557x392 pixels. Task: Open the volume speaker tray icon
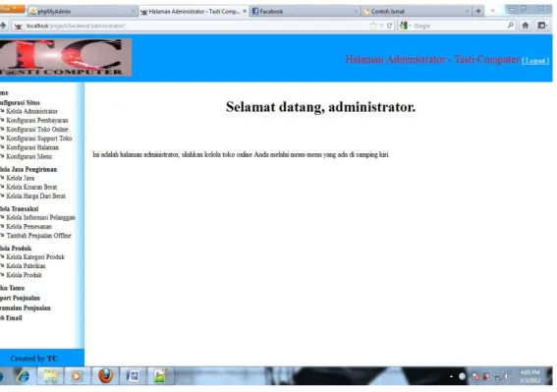coord(507,376)
